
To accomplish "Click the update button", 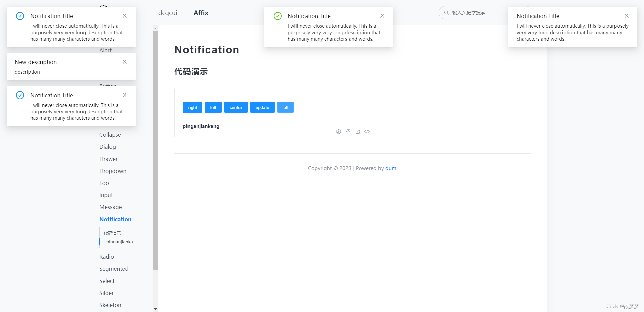I will [x=262, y=107].
